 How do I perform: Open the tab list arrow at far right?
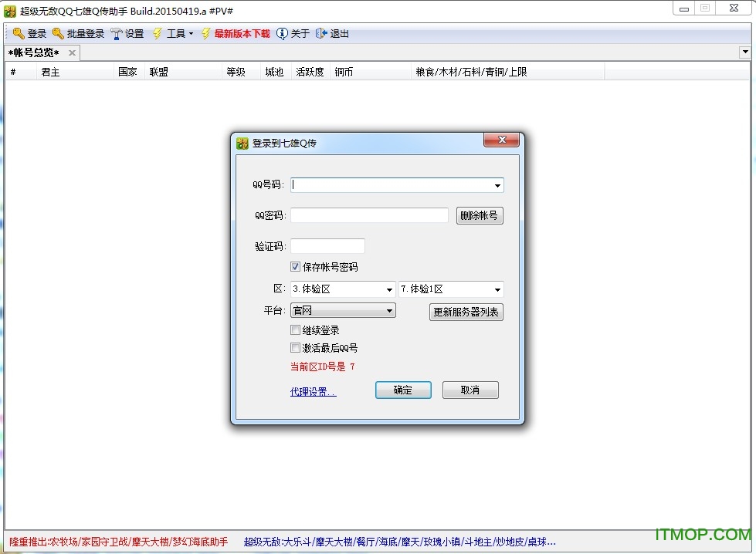tap(745, 52)
